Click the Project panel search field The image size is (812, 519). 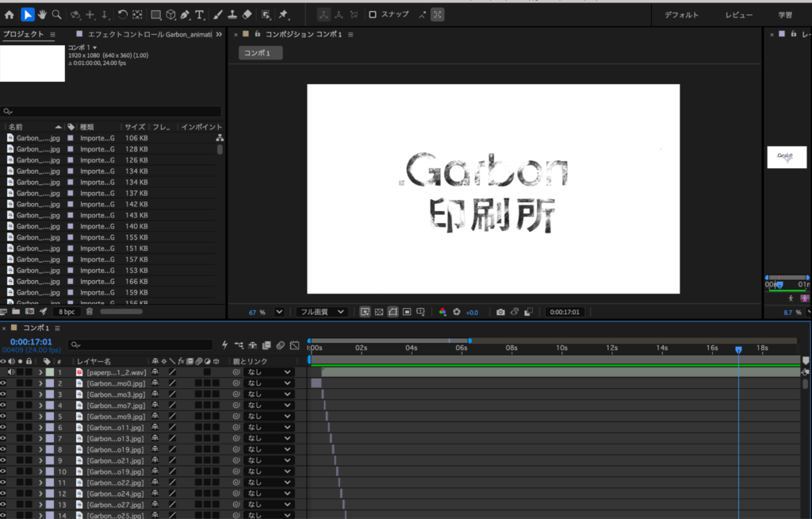click(x=111, y=111)
